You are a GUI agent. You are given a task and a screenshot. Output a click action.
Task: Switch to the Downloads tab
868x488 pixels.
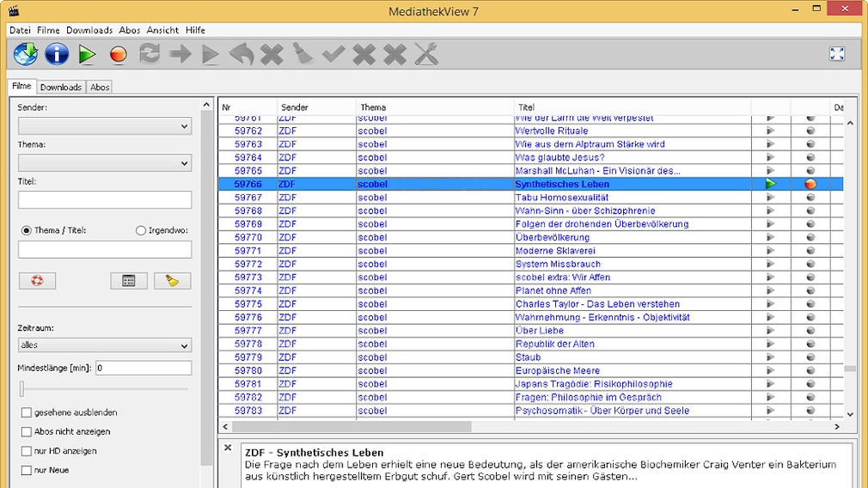pyautogui.click(x=60, y=87)
